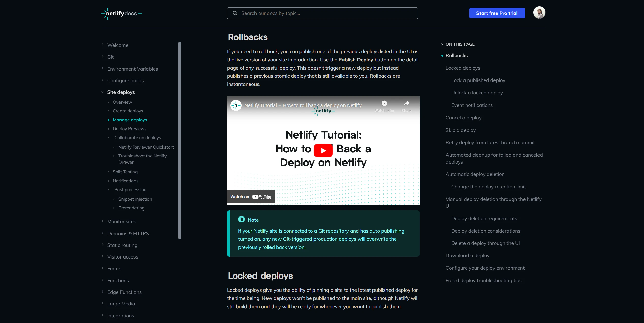Jump to Deploy deletion considerations
Viewport: 644px width, 323px height.
point(486,231)
